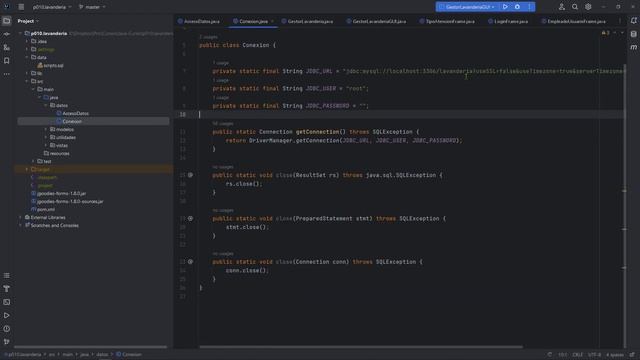The width and height of the screenshot is (640, 360).
Task: Run GestorLavanderiaGUI with the play icon
Action: 505,7
